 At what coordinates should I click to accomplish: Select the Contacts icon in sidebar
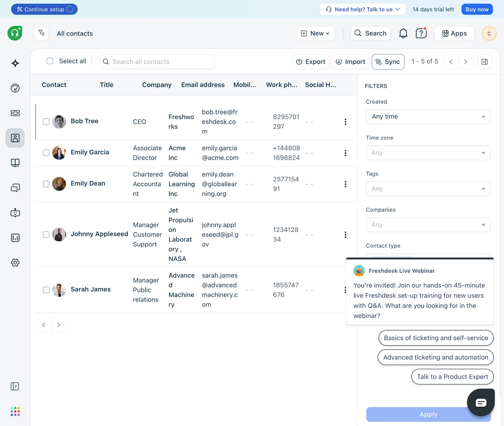pos(15,138)
